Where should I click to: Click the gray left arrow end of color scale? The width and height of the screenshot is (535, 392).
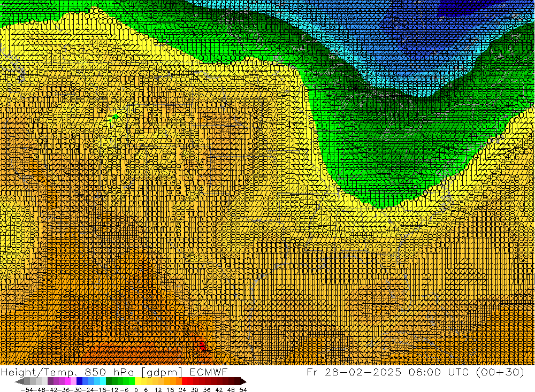(19, 381)
